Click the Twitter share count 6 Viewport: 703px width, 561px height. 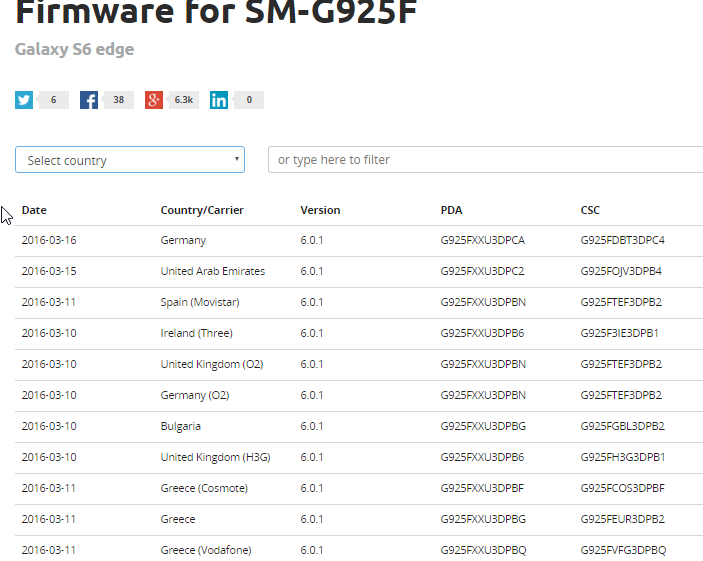pos(53,100)
